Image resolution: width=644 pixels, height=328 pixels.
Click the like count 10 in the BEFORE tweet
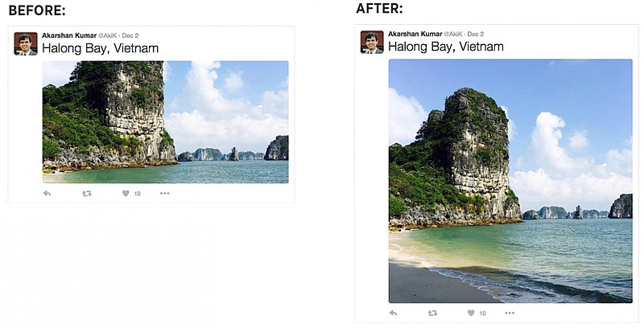[137, 194]
